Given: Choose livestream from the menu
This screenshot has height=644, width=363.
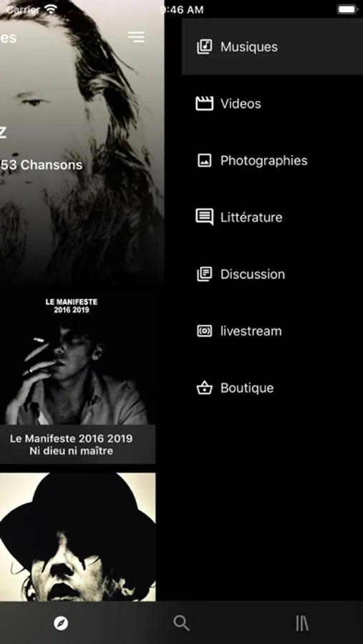Looking at the screenshot, I should tap(272, 331).
